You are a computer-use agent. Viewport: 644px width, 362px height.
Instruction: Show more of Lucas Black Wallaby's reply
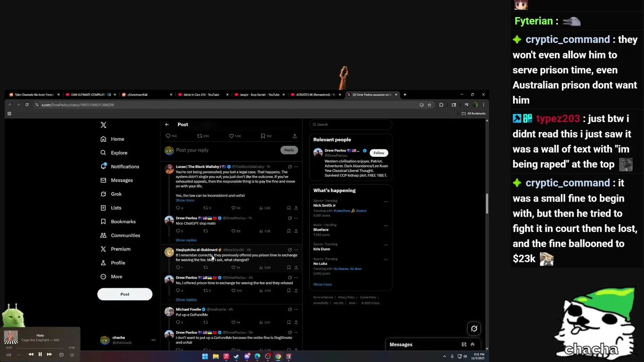coord(185,200)
